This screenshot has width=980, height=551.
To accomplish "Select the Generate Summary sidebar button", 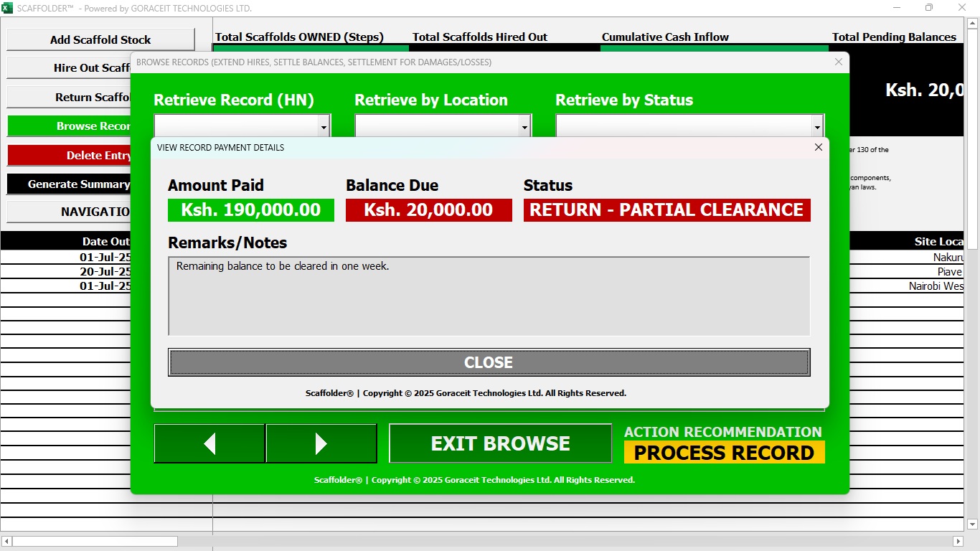I will pyautogui.click(x=70, y=184).
